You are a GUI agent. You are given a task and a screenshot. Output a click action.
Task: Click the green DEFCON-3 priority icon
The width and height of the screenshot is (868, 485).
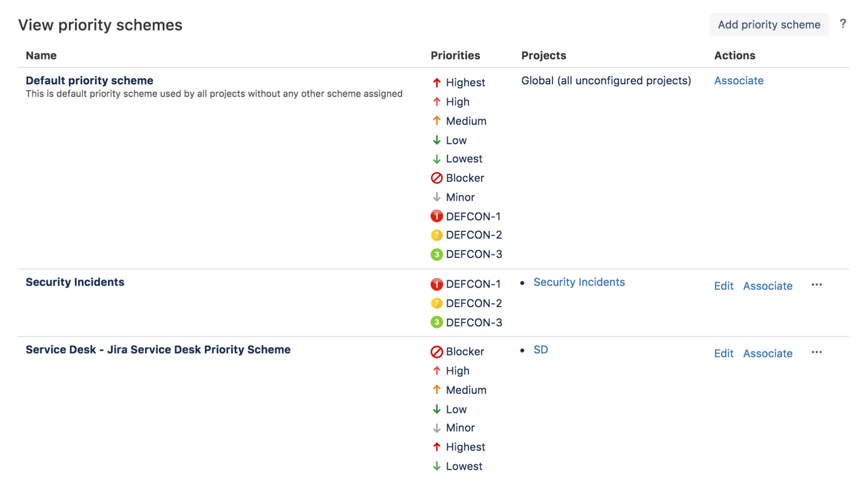(x=436, y=254)
